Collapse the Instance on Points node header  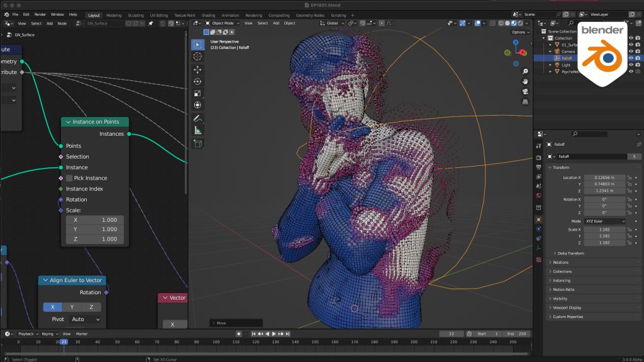tap(67, 121)
